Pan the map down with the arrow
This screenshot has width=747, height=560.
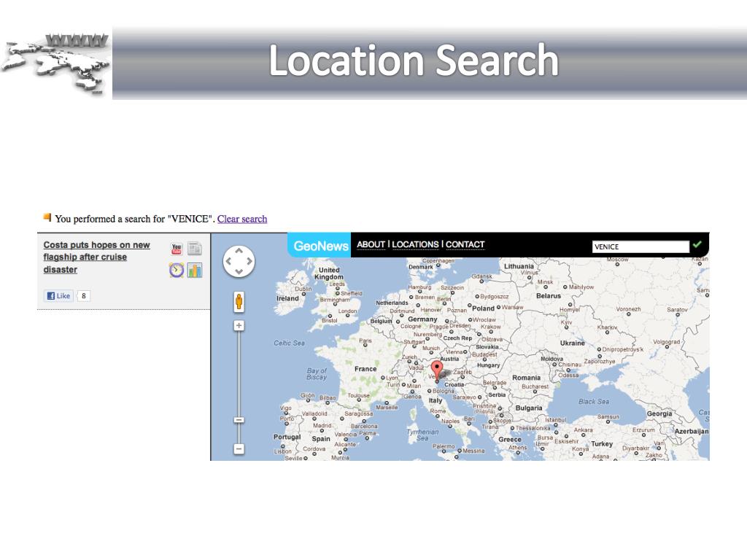tap(239, 271)
